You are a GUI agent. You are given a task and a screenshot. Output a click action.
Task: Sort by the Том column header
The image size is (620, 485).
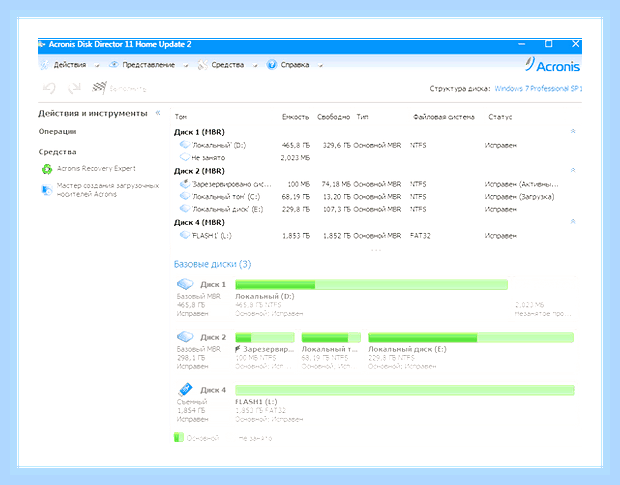pos(181,117)
